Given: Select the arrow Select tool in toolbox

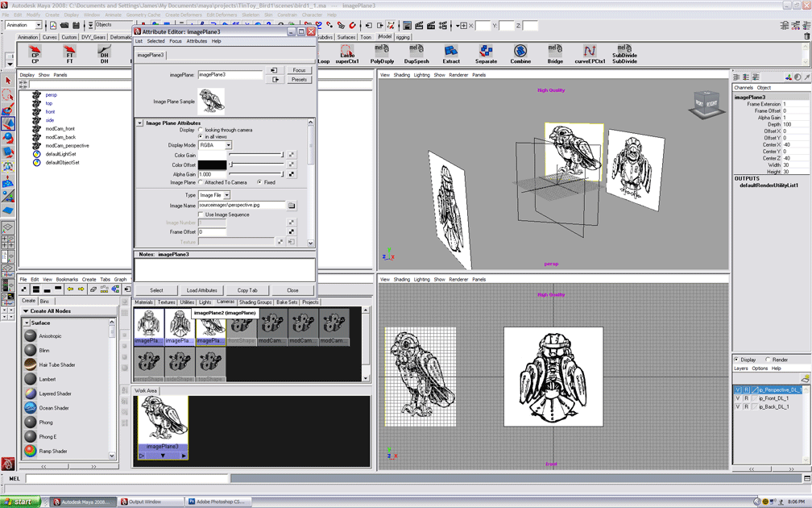Looking at the screenshot, I should coord(8,81).
